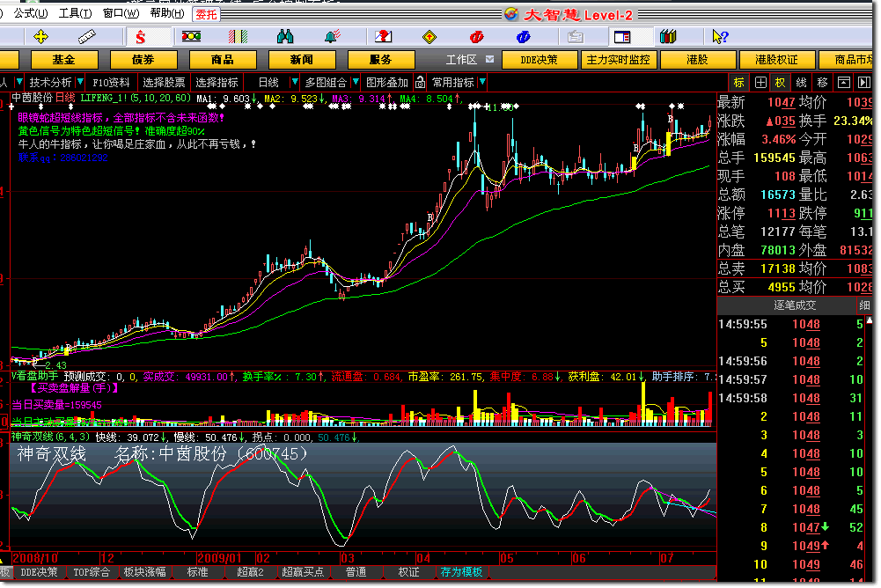Open the 多图组合 dropdown arrow
The width and height of the screenshot is (881, 588).
pos(355,83)
